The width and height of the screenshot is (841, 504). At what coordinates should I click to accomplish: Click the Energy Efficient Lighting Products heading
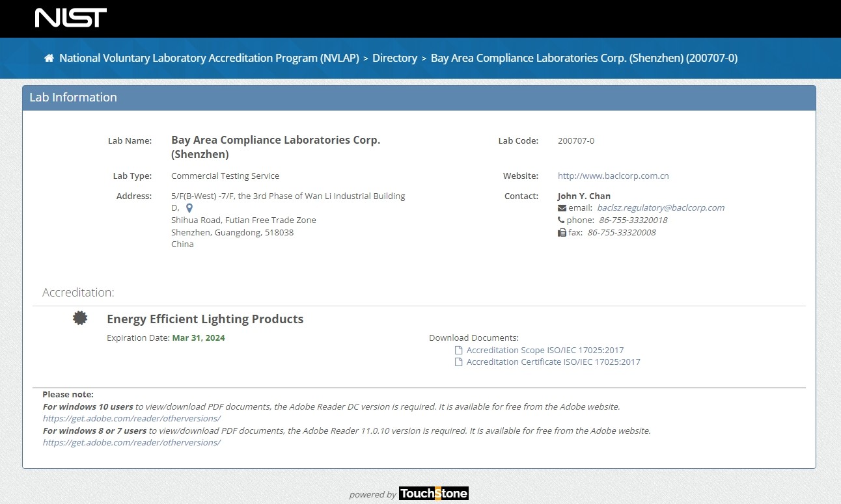click(x=205, y=319)
